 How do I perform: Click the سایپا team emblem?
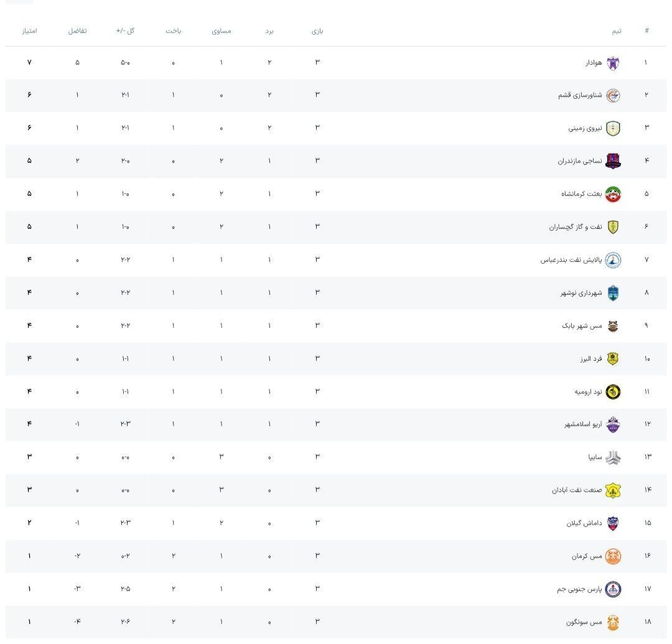pos(613,457)
